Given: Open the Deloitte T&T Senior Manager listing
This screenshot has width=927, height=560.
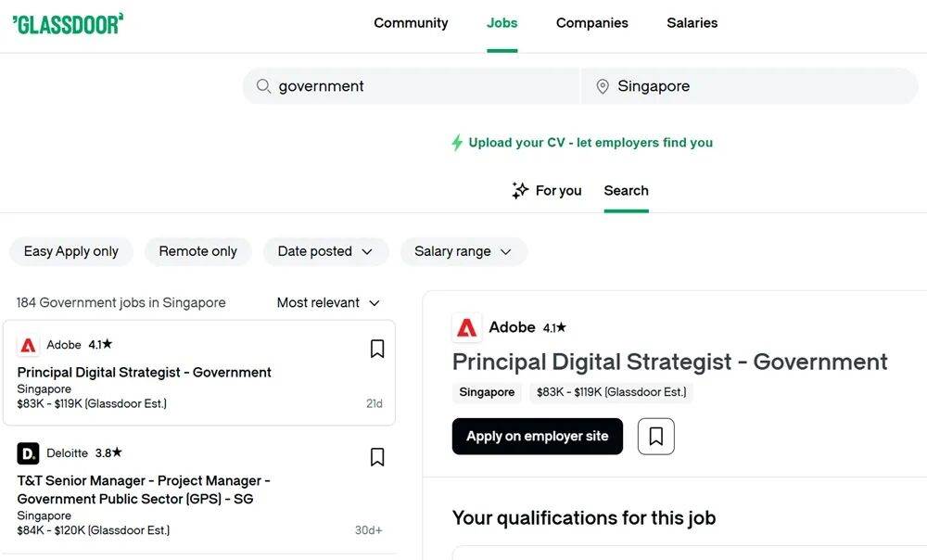Looking at the screenshot, I should click(x=144, y=490).
